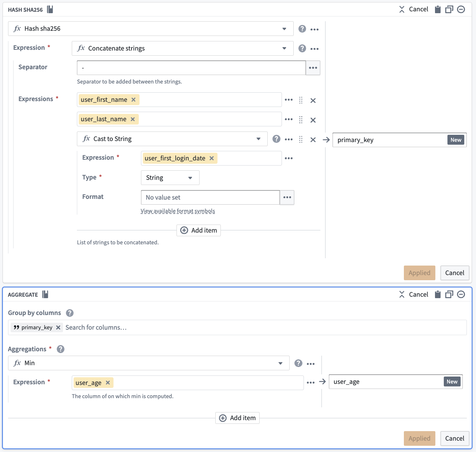Open help for Concatenate strings function
The image size is (476, 452).
302,48
